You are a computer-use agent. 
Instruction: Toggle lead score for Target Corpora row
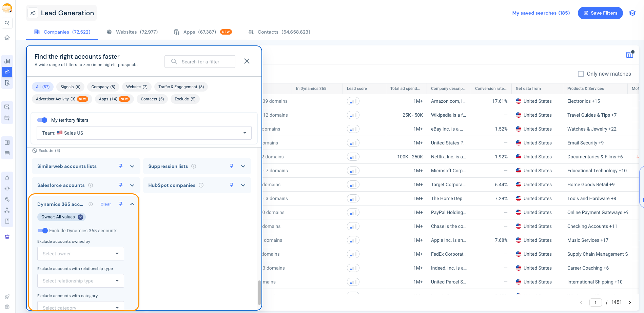[x=353, y=184]
